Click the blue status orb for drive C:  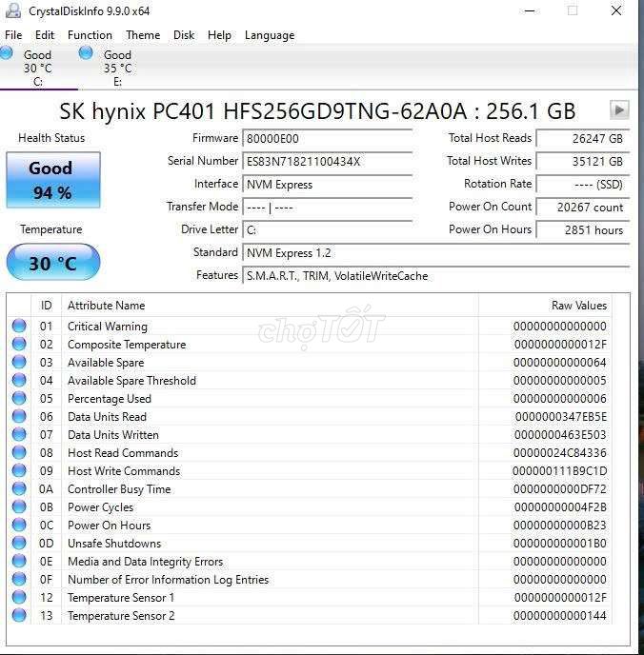point(7,52)
